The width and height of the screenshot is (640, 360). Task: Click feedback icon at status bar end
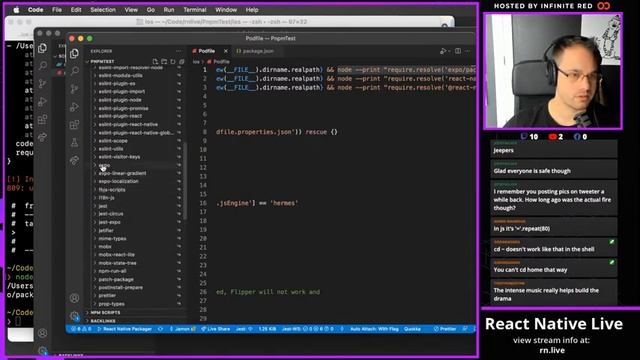coord(465,329)
